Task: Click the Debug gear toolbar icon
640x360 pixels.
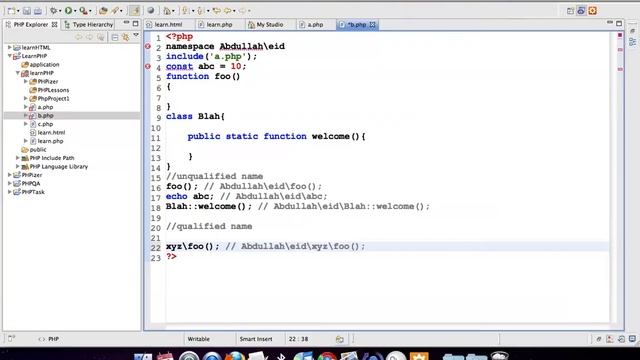Action: tap(53, 11)
